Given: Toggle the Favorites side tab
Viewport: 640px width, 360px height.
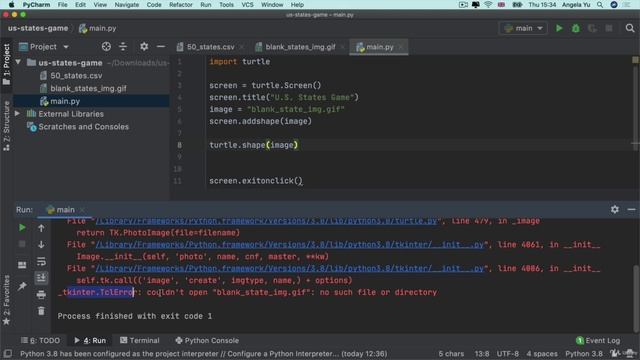Looking at the screenshot, I should point(6,300).
